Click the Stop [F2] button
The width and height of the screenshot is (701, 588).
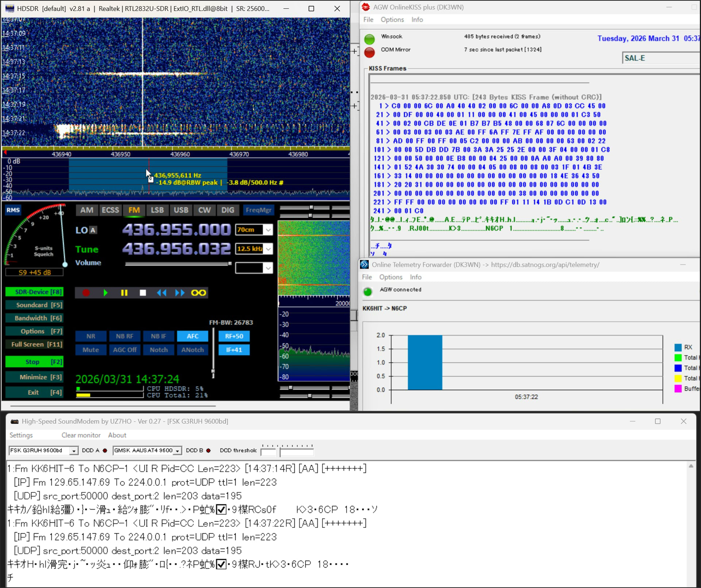coord(34,362)
